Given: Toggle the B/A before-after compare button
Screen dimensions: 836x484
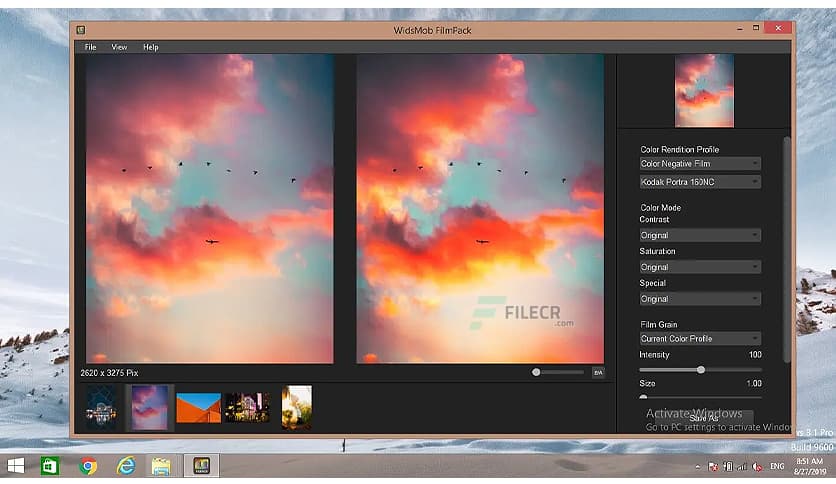Looking at the screenshot, I should [598, 373].
